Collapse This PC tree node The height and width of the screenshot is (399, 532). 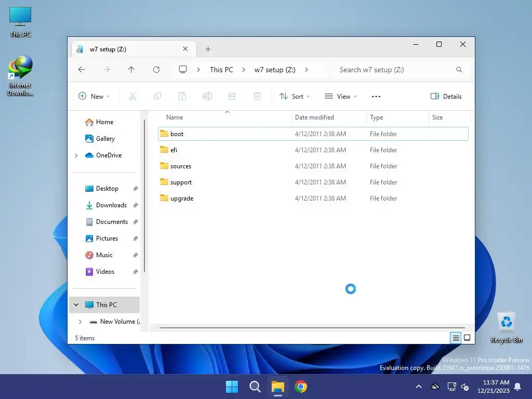point(76,304)
